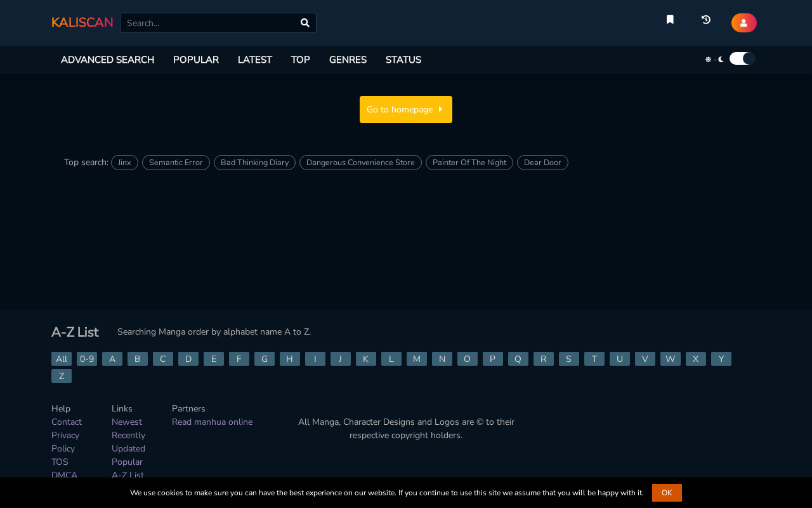Filter A-Z list by letter D
Screen dimensions: 812x508
click(x=188, y=359)
